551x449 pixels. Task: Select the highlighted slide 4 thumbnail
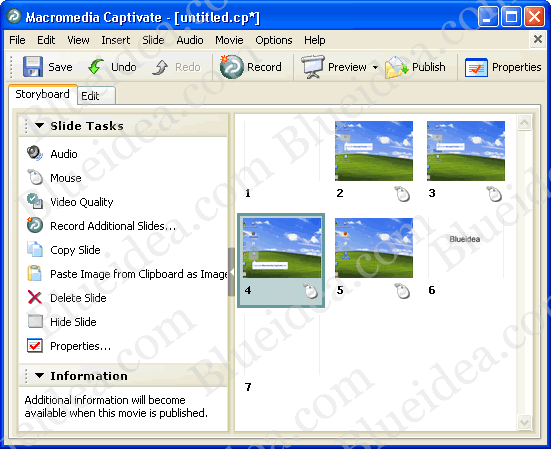282,248
